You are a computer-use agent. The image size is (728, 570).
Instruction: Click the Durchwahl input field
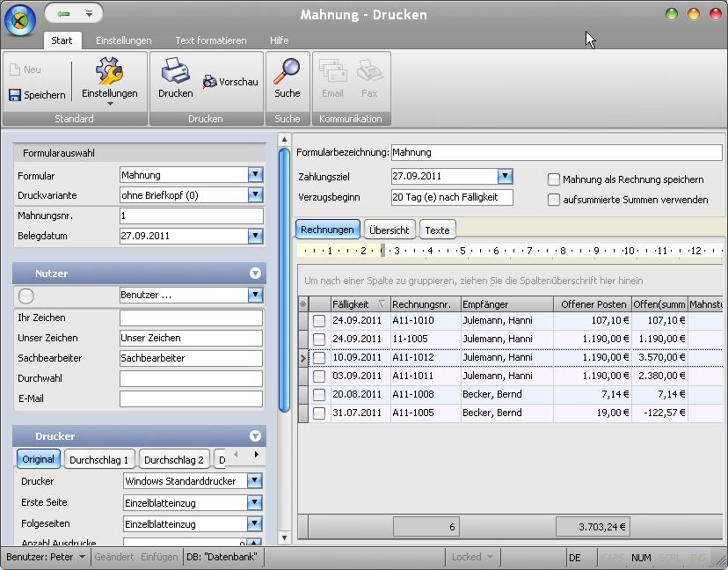191,378
